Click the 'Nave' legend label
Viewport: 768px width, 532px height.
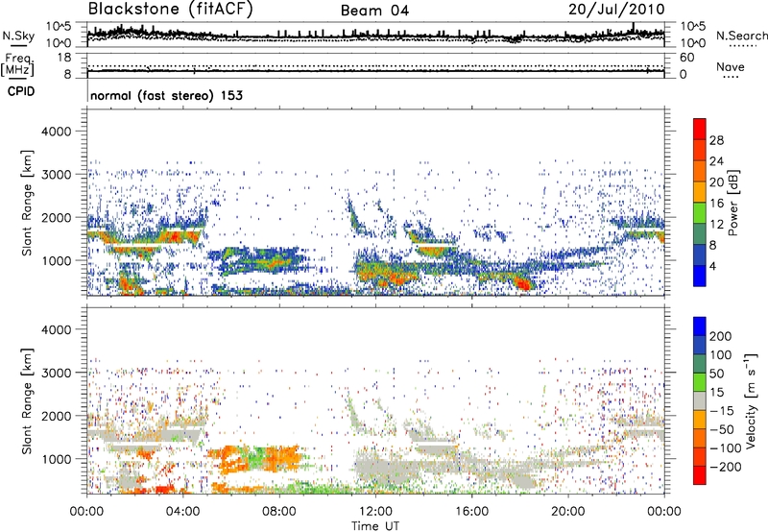point(731,67)
